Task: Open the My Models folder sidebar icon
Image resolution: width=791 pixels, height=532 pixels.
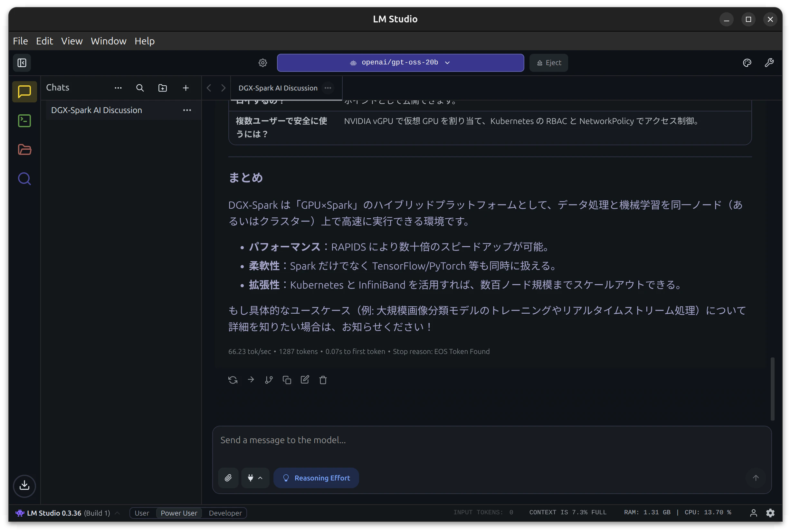Action: (24, 150)
